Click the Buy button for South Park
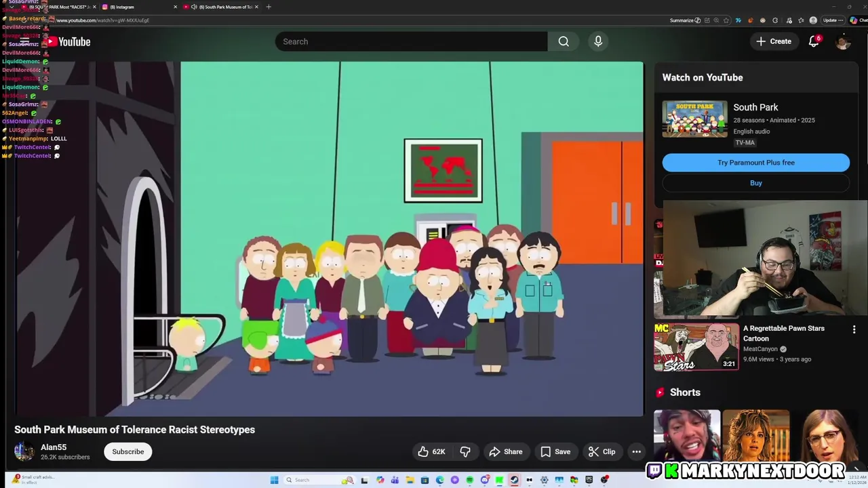868x488 pixels. tap(756, 183)
